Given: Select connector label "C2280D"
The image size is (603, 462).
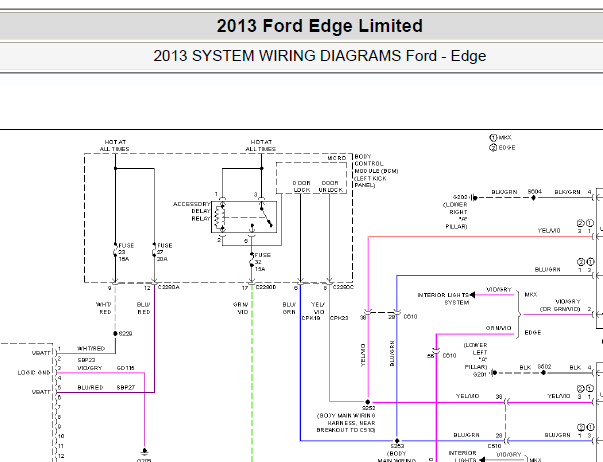Looking at the screenshot, I should coord(266,287).
